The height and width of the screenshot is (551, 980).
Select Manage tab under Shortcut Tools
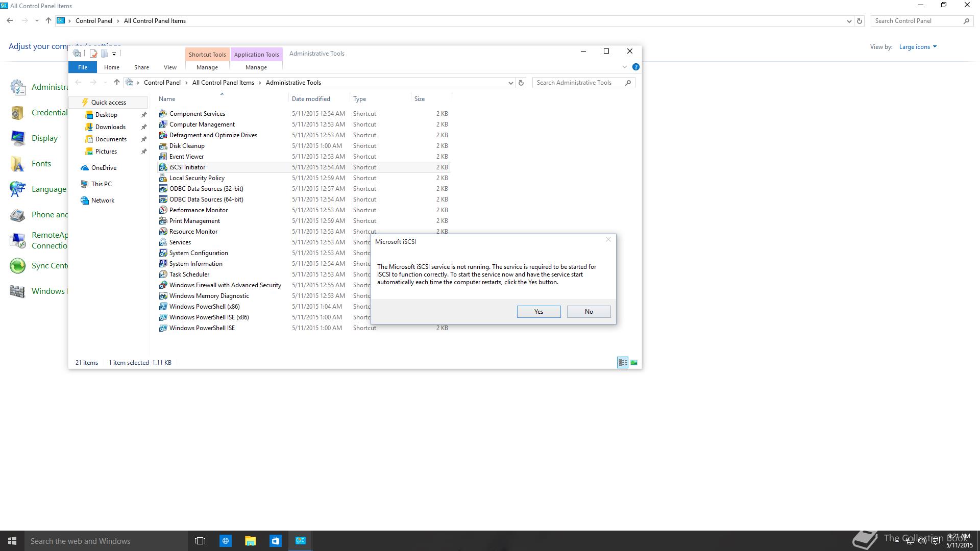pos(207,67)
